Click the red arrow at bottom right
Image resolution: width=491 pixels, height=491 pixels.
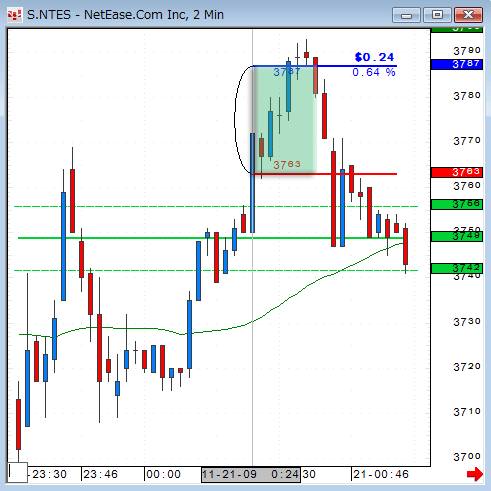[475, 474]
